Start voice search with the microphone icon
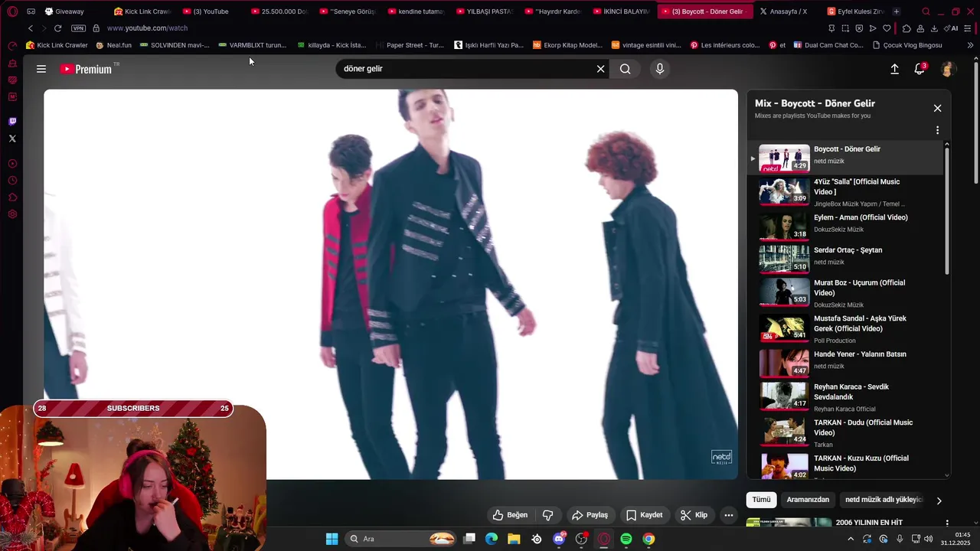This screenshot has height=551, width=980. pos(660,69)
